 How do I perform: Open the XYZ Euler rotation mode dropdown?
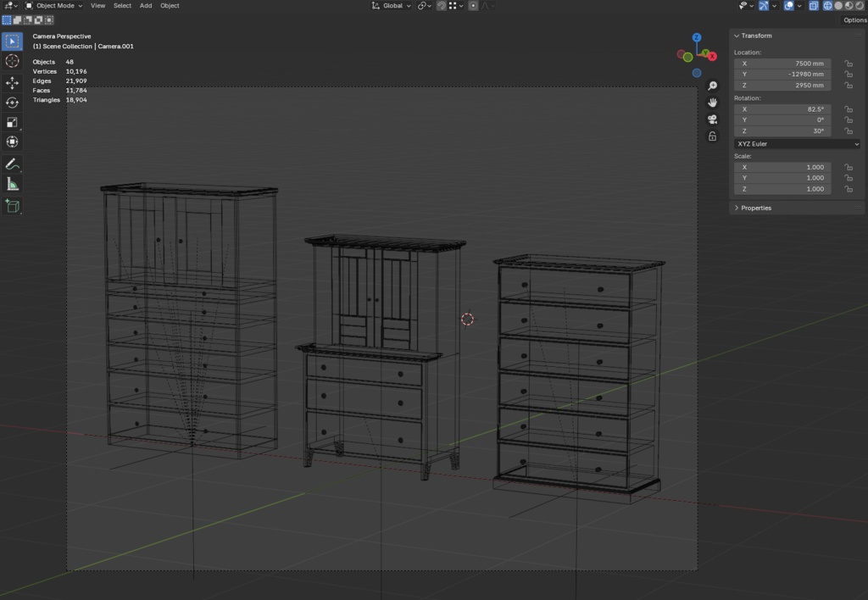click(x=797, y=144)
